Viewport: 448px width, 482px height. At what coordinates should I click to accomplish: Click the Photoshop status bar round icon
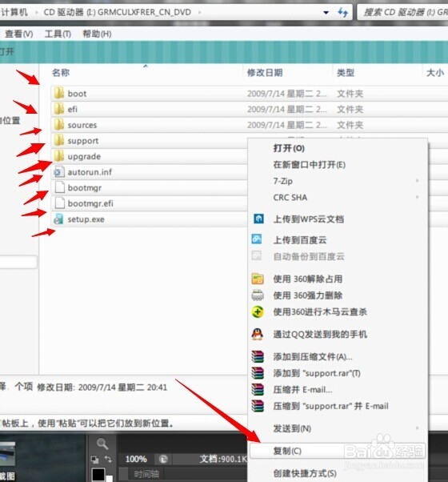[163, 460]
